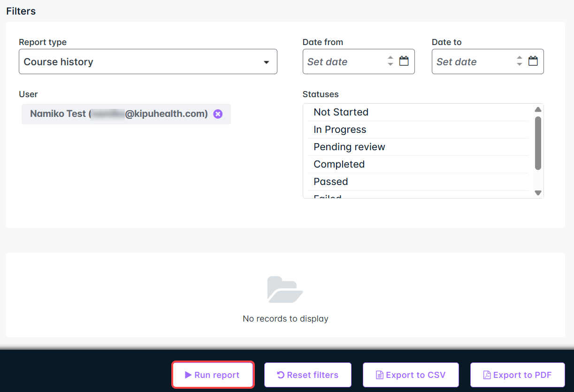Image resolution: width=574 pixels, height=392 pixels.
Task: Open the Date to calendar picker icon
Action: [x=533, y=61]
